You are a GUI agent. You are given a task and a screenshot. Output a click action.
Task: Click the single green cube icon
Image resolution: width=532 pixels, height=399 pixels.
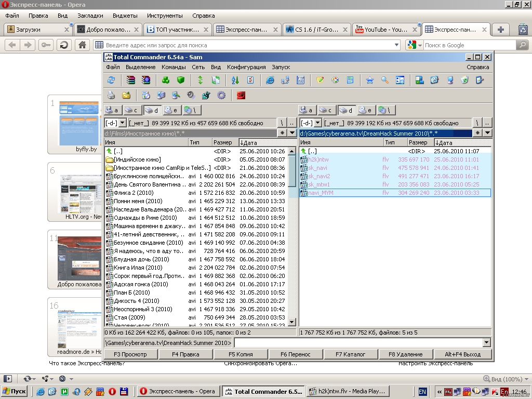pyautogui.click(x=181, y=80)
